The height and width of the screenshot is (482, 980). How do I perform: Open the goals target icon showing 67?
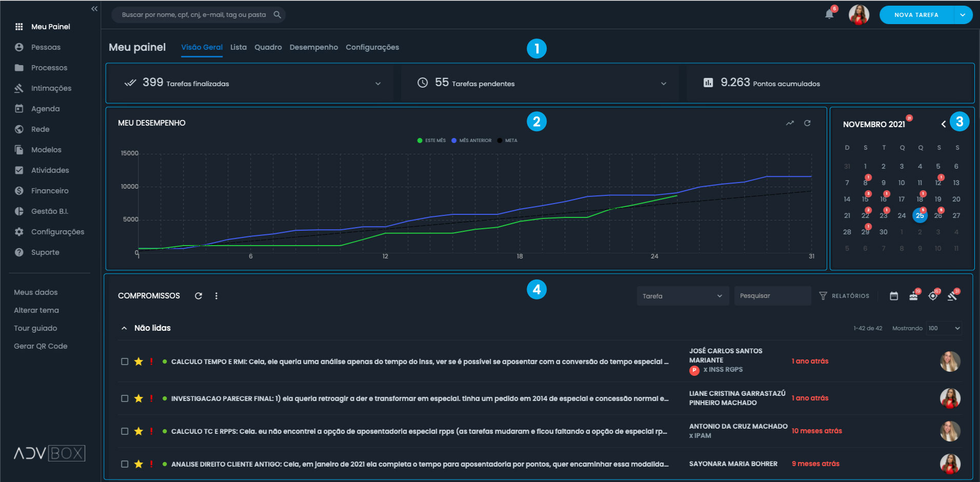pos(934,296)
